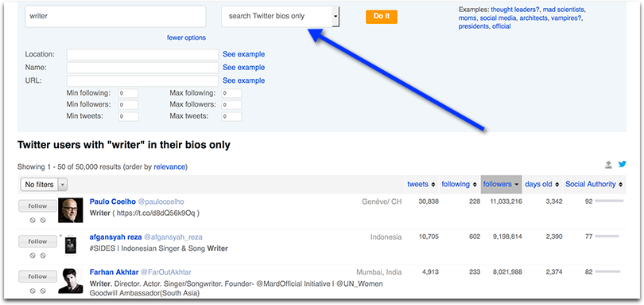Open the Paulo Coelho name link
Image resolution: width=644 pixels, height=305 pixels.
113,201
